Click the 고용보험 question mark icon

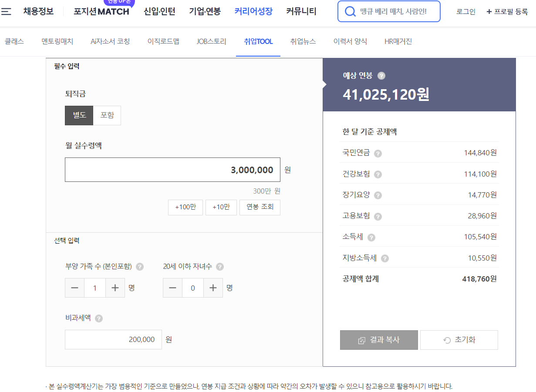point(377,216)
